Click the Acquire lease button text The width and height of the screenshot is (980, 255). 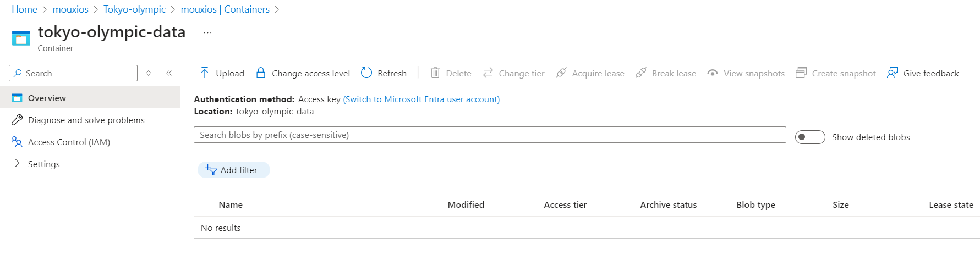(598, 73)
